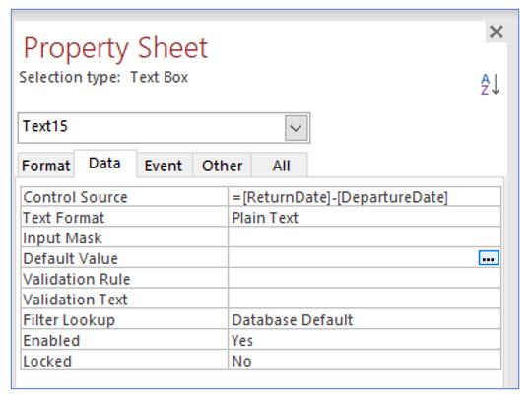
Task: Open the Text15 control selector dropdown
Action: pyautogui.click(x=296, y=128)
